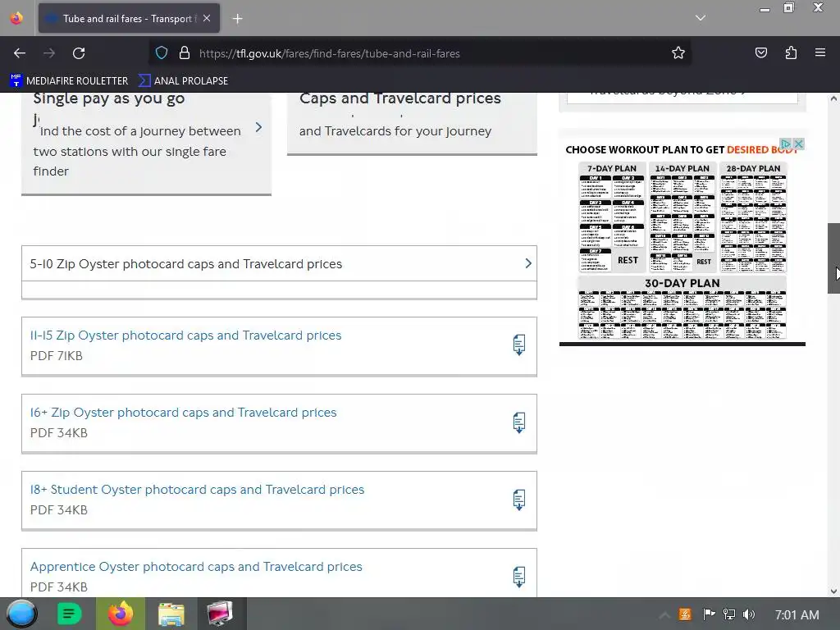Click the workout plan advertisement image

682,241
